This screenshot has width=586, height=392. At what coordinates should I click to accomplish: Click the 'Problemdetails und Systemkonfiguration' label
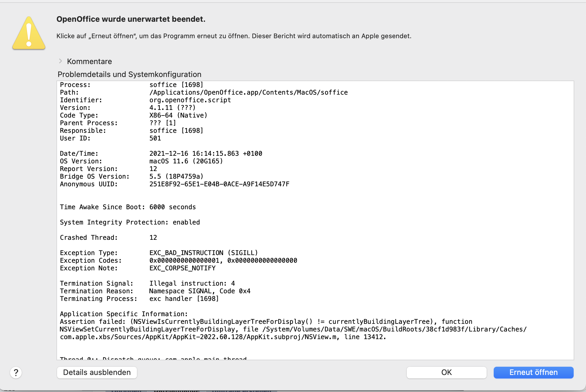pyautogui.click(x=129, y=74)
